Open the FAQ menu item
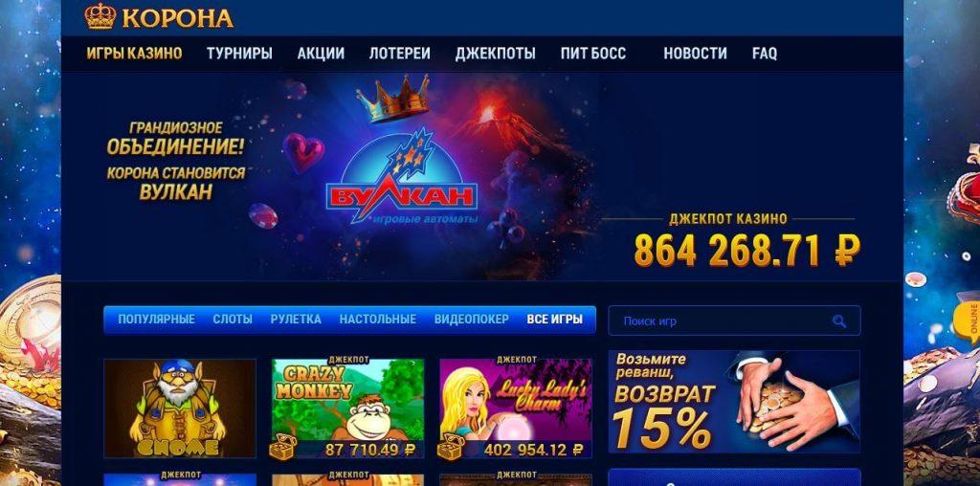 [765, 54]
